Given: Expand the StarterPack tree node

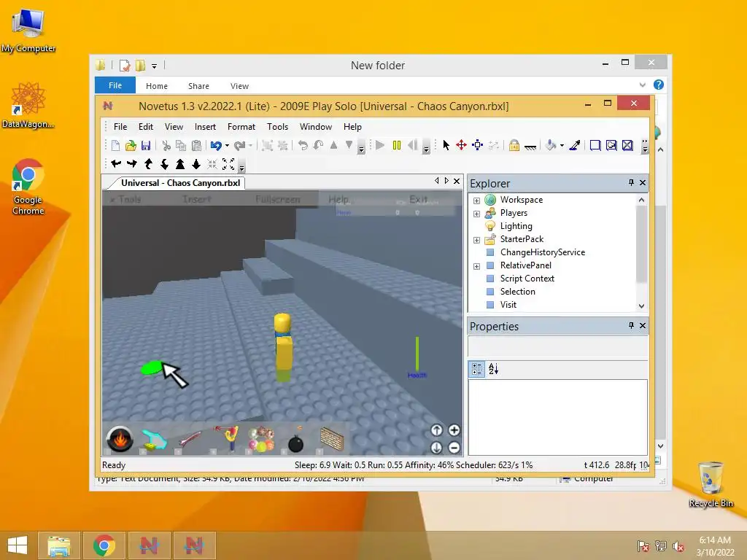Looking at the screenshot, I should coord(476,240).
